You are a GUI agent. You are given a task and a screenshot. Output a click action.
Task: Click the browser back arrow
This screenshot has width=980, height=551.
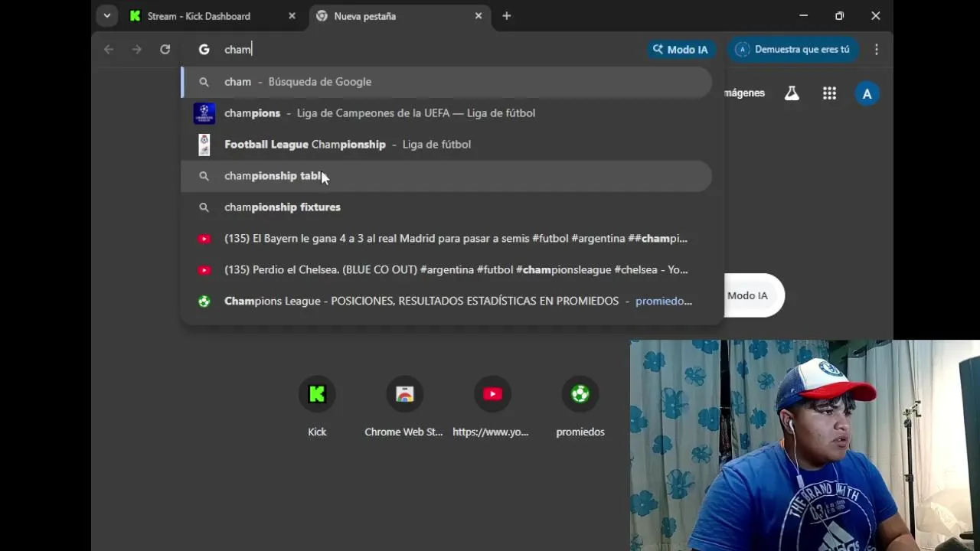109,49
